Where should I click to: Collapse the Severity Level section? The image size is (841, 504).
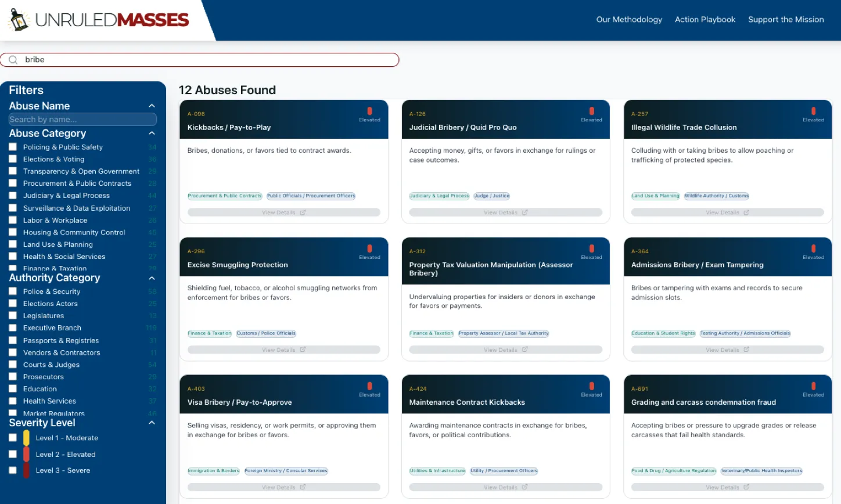tap(152, 423)
